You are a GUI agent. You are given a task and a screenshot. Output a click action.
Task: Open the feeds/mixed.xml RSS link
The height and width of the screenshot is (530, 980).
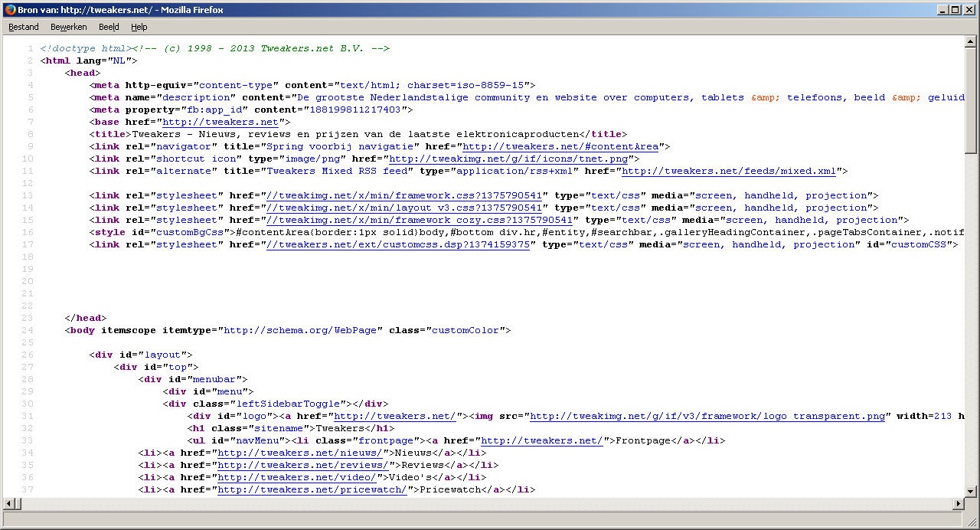729,171
